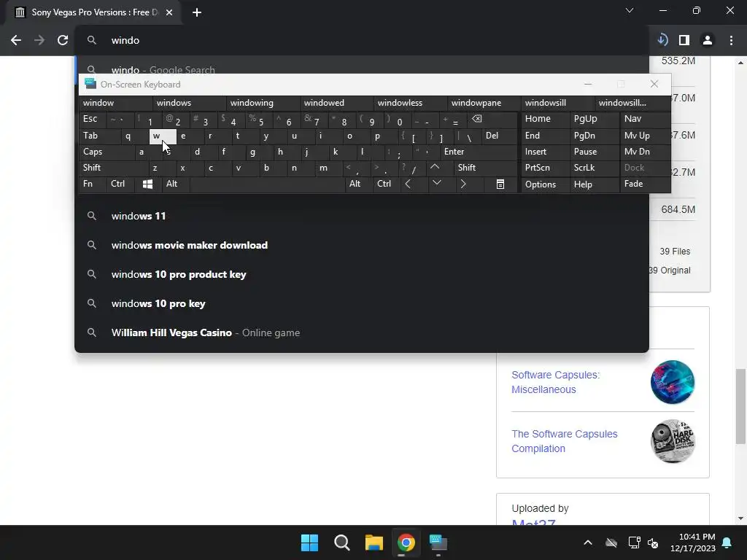
Task: Pick the 'windowed' word prediction
Action: point(337,103)
